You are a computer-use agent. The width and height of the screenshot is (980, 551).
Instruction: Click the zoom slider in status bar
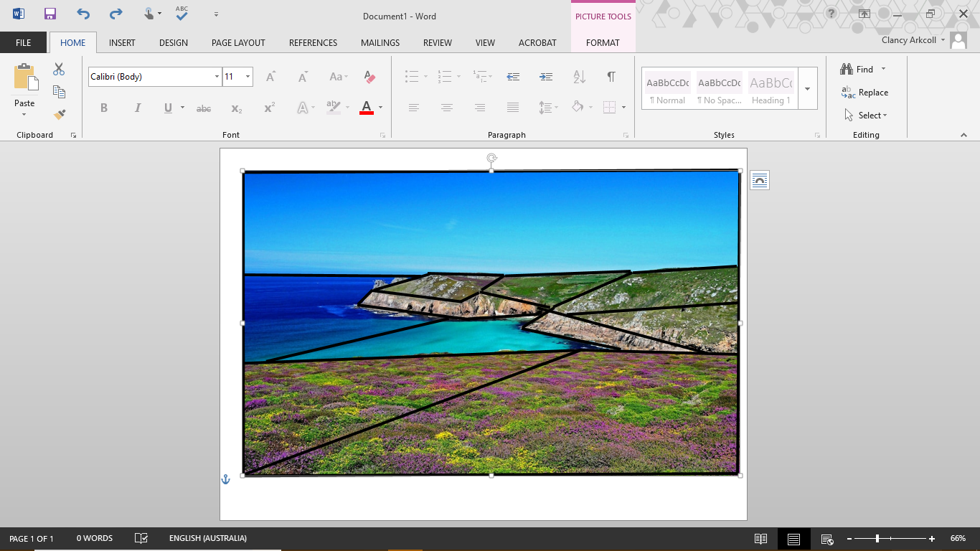pos(877,538)
